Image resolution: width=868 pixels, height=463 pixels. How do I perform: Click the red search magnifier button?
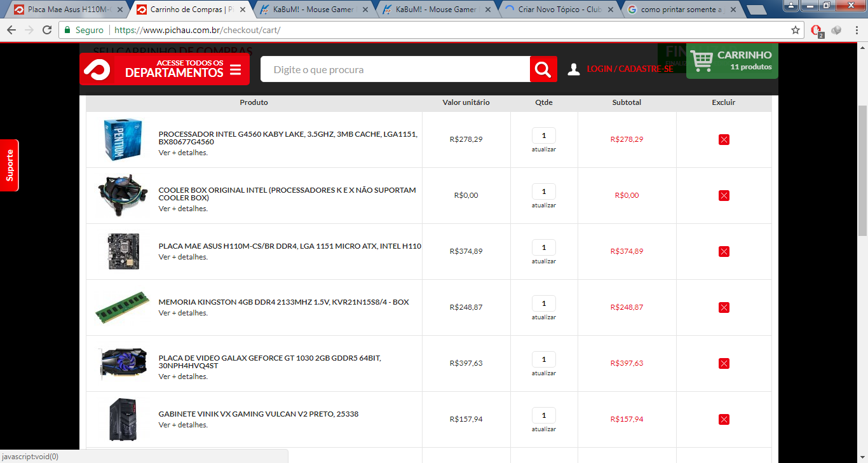(x=543, y=69)
